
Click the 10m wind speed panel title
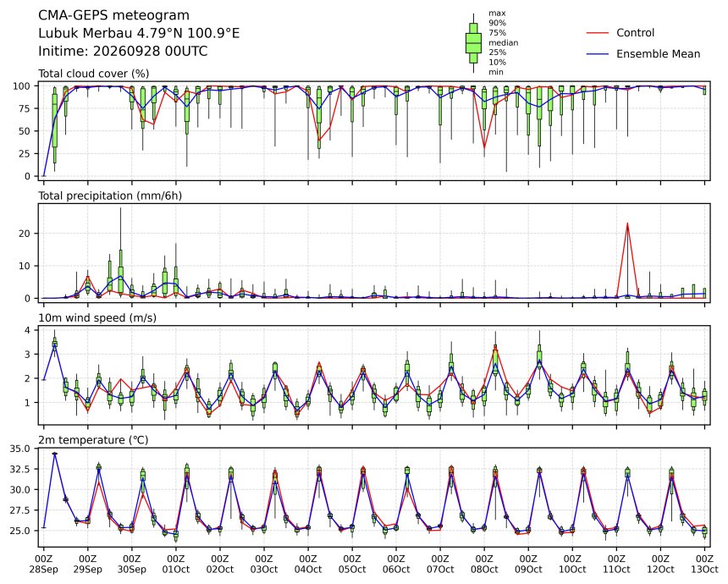[97, 318]
